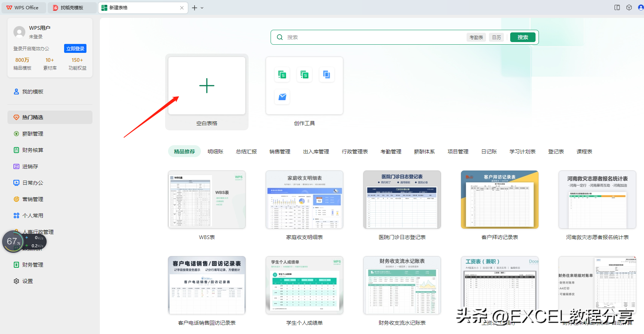
Task: Select 明细账 category tab
Action: coord(215,152)
